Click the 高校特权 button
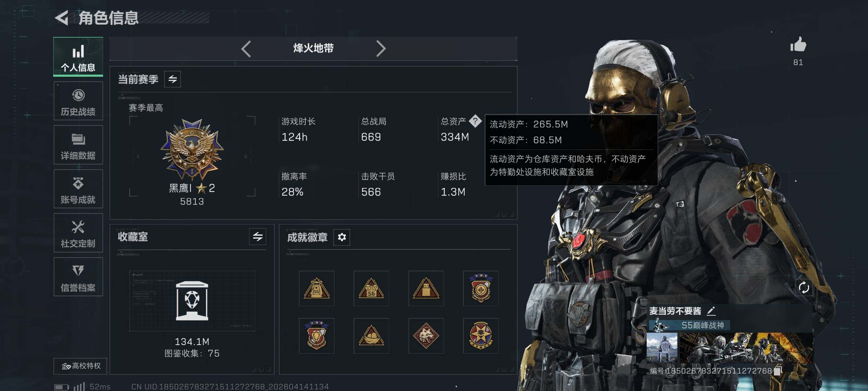The width and height of the screenshot is (868, 391). click(x=80, y=366)
